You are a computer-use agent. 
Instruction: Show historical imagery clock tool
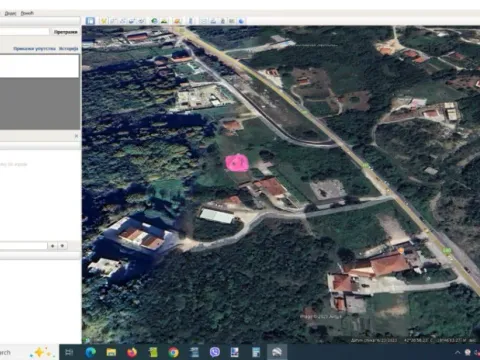click(154, 21)
